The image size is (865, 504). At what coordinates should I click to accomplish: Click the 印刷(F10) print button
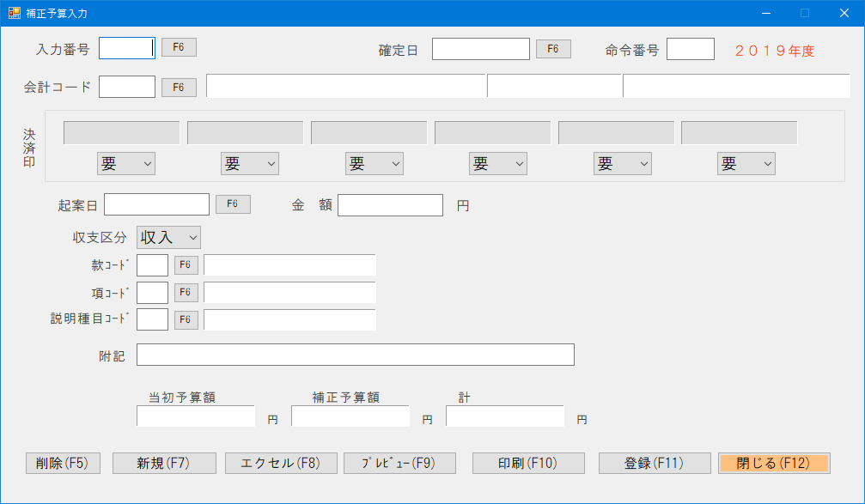(x=527, y=463)
